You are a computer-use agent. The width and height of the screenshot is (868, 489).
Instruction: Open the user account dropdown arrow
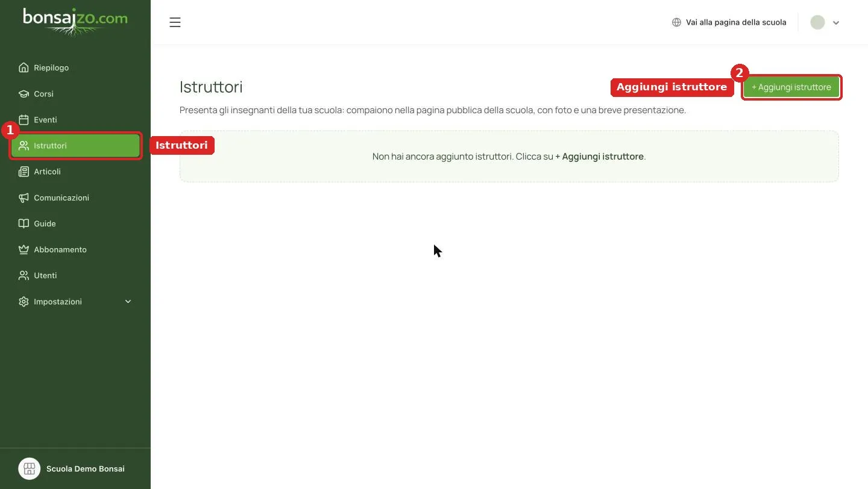(x=836, y=22)
